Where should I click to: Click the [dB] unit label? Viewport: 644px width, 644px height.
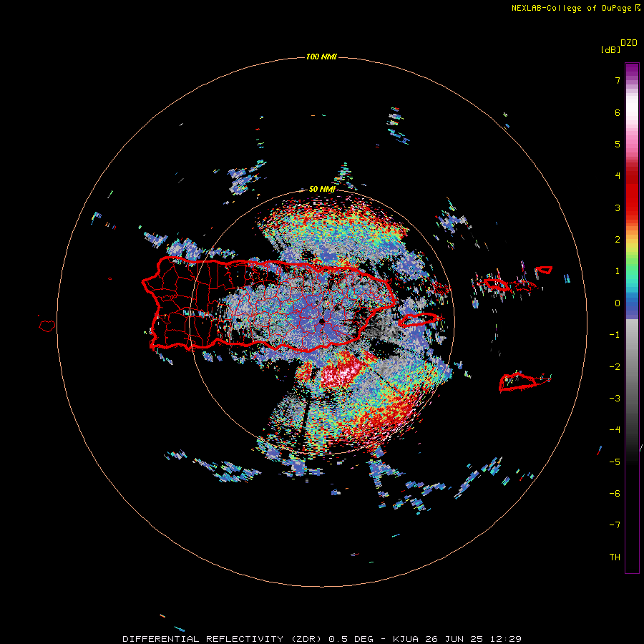click(610, 50)
